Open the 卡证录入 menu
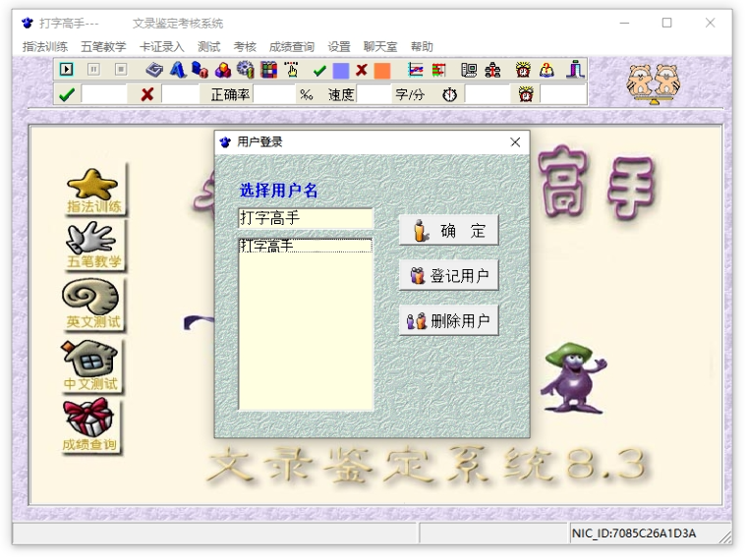 tap(161, 47)
